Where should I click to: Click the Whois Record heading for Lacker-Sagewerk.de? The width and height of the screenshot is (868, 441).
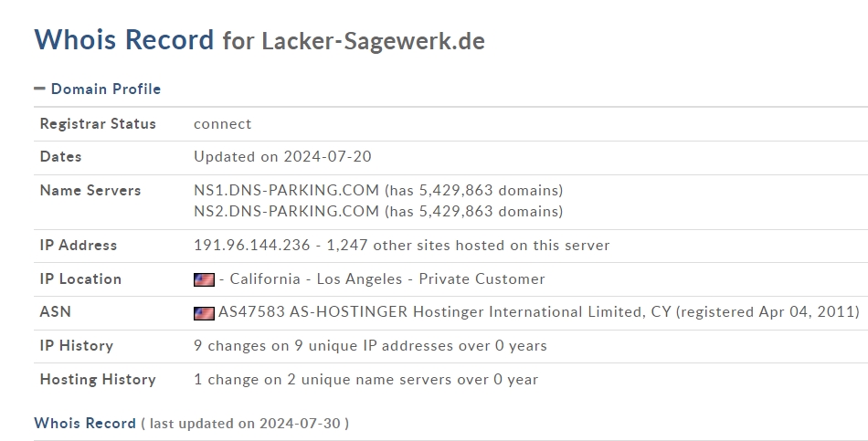tap(259, 40)
